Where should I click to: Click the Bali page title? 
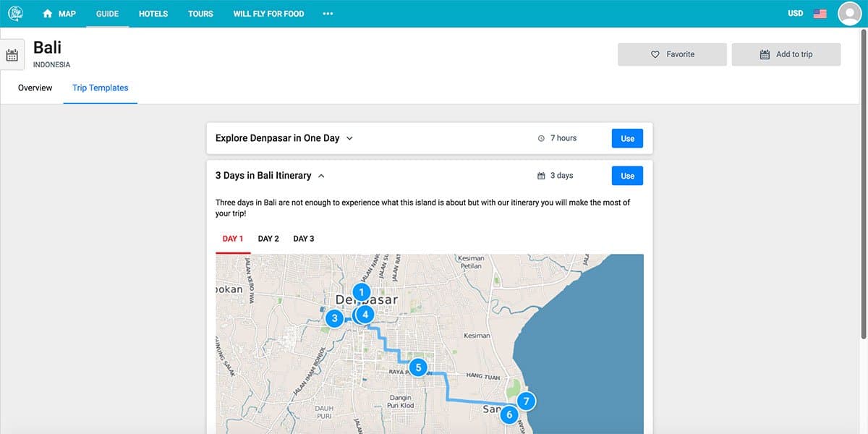pos(48,48)
